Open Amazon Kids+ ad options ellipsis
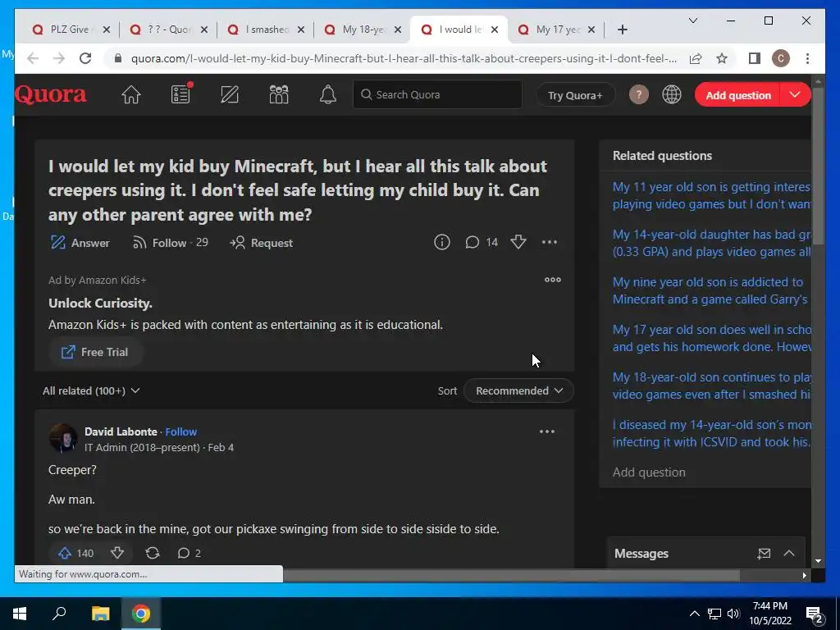The height and width of the screenshot is (630, 840). pos(552,280)
